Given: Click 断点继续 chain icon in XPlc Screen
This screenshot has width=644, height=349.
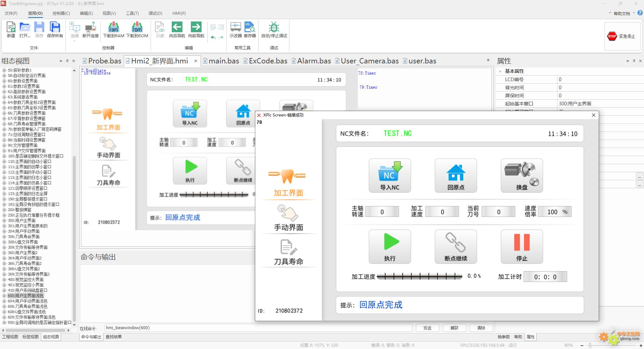Looking at the screenshot, I should coord(456,247).
